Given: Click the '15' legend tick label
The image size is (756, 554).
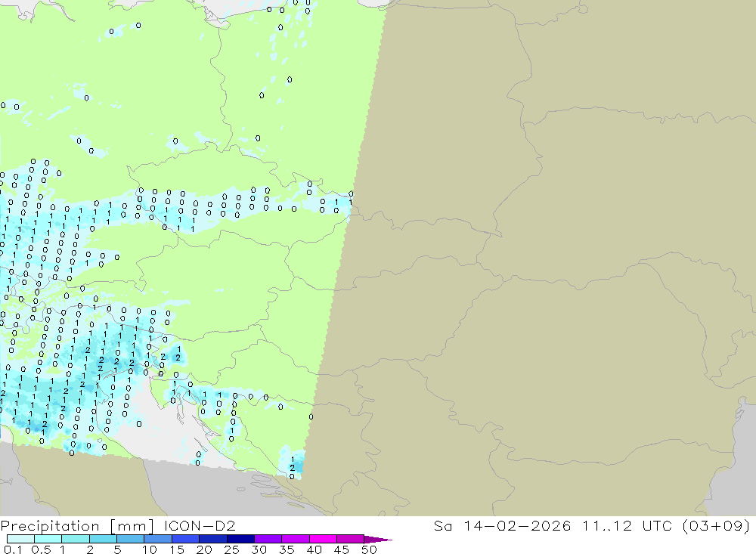Looking at the screenshot, I should [x=177, y=549].
